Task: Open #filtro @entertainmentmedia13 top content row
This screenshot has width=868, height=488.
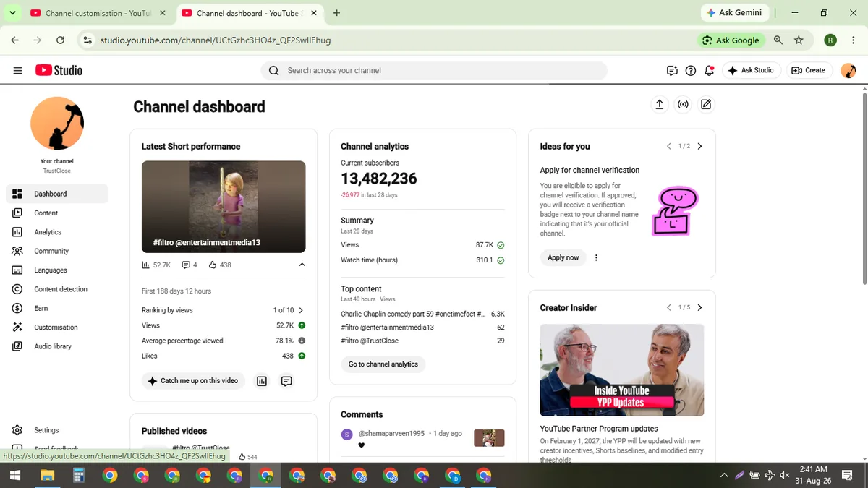Action: [422, 328]
